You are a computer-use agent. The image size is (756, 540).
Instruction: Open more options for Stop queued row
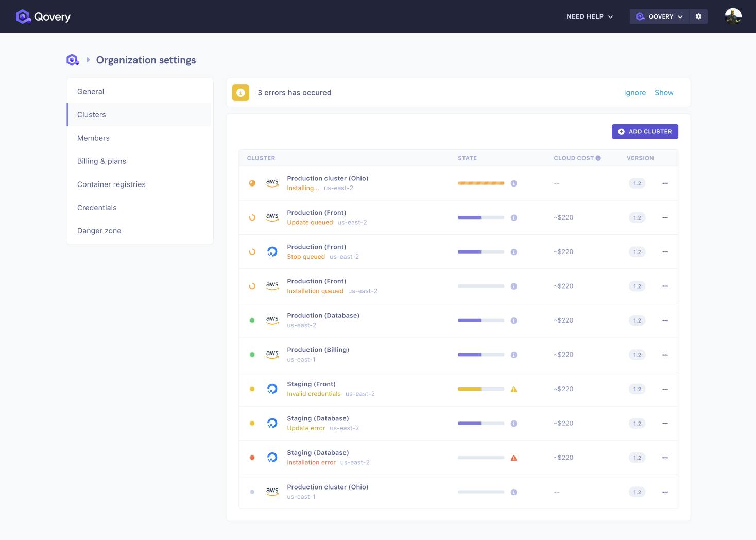[x=665, y=252]
